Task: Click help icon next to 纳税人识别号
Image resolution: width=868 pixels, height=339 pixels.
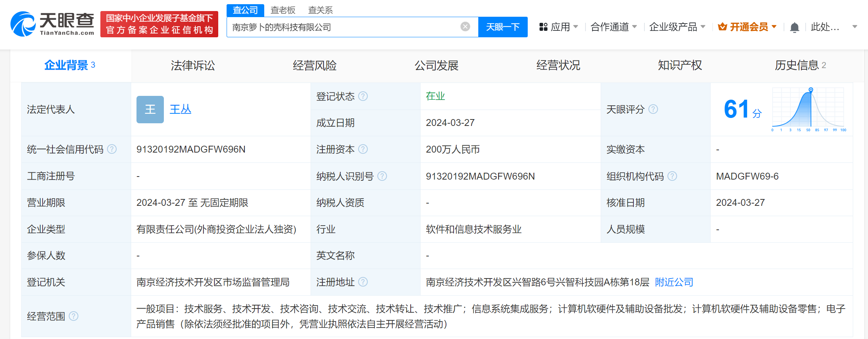Action: coord(382,176)
